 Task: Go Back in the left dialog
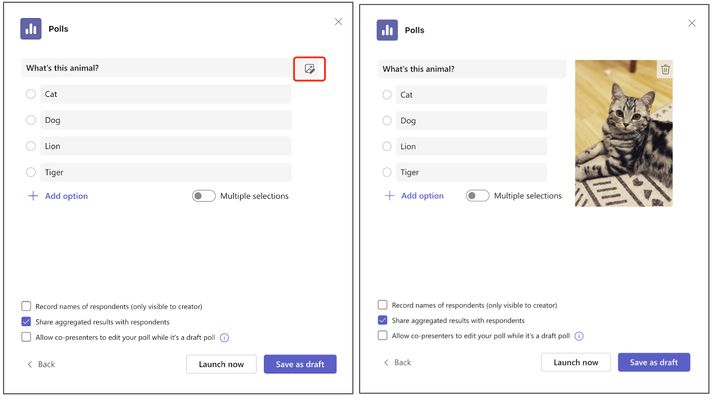[x=41, y=364]
